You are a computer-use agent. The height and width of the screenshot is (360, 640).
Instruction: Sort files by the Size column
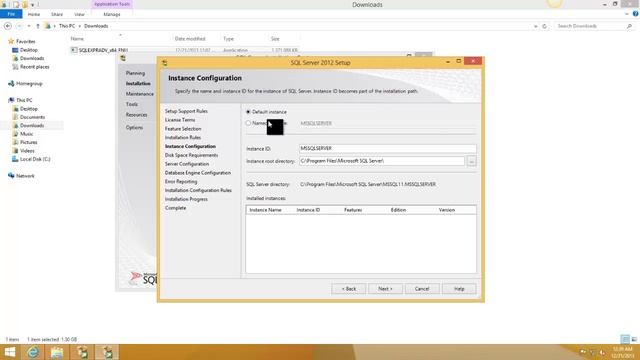(x=275, y=39)
